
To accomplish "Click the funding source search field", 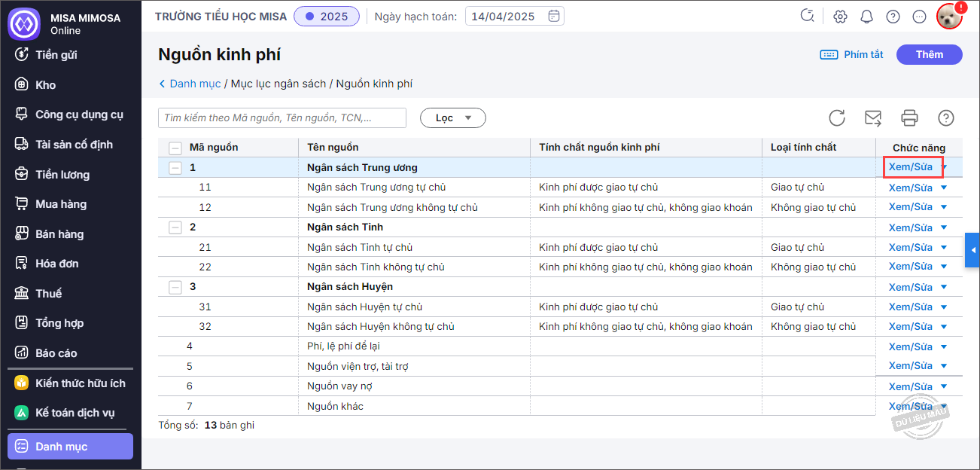I will (x=282, y=117).
